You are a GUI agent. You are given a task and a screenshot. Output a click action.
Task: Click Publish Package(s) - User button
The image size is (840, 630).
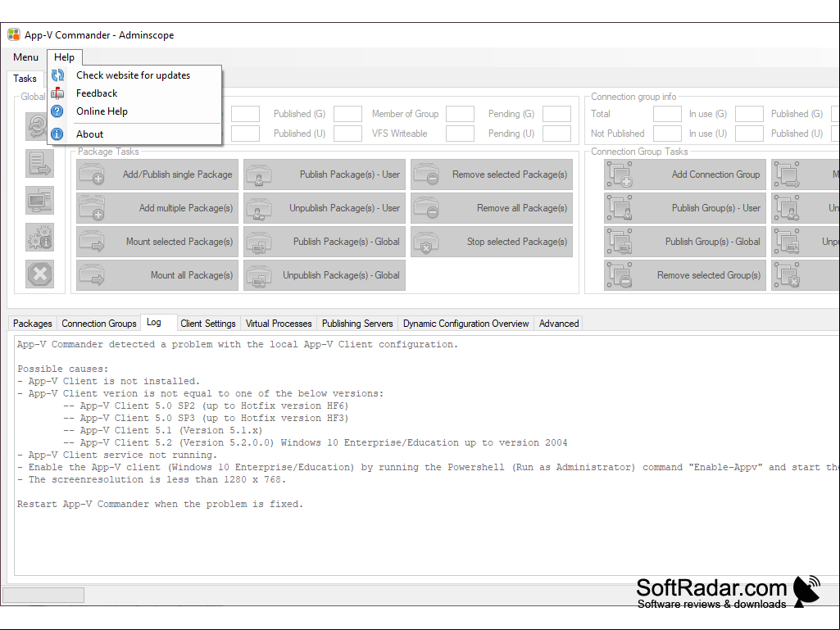[324, 174]
